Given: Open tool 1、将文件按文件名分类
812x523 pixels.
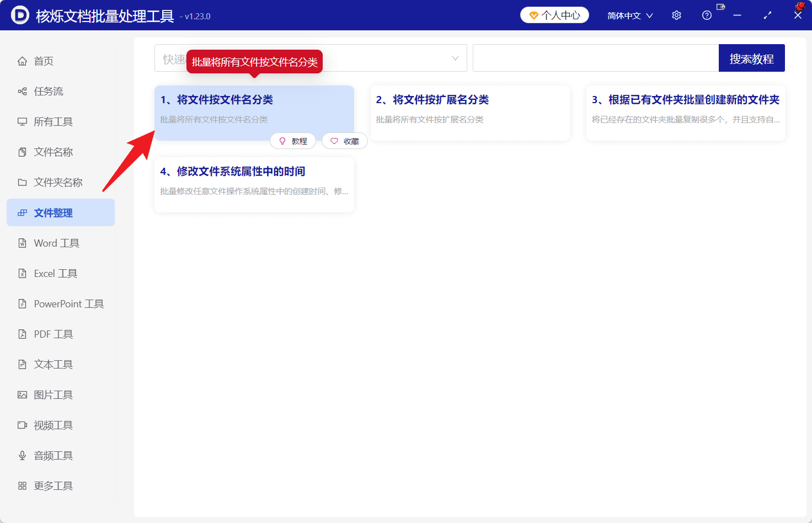Looking at the screenshot, I should 254,113.
